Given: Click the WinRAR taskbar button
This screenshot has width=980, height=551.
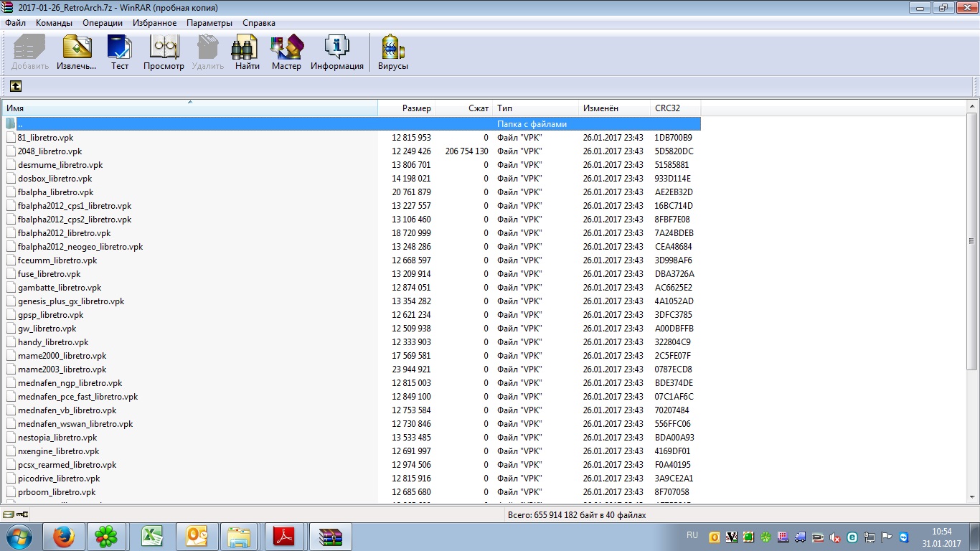Looking at the screenshot, I should click(x=330, y=537).
